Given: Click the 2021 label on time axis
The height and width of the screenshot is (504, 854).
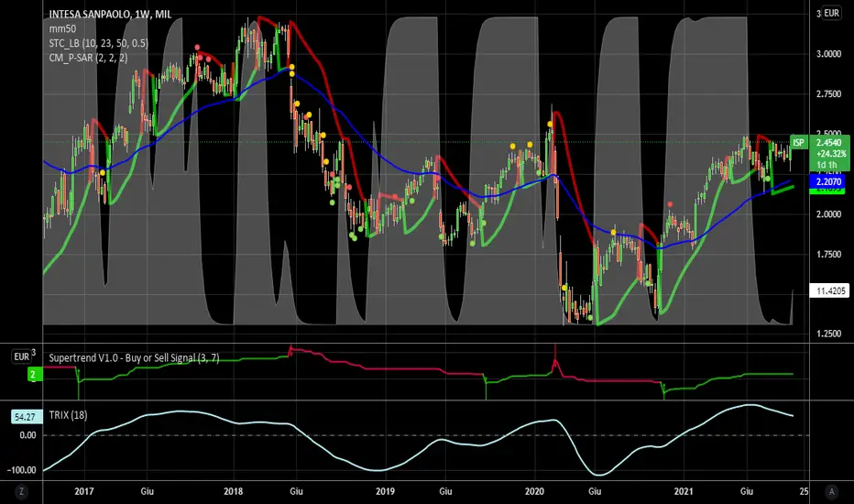Looking at the screenshot, I should tap(684, 491).
